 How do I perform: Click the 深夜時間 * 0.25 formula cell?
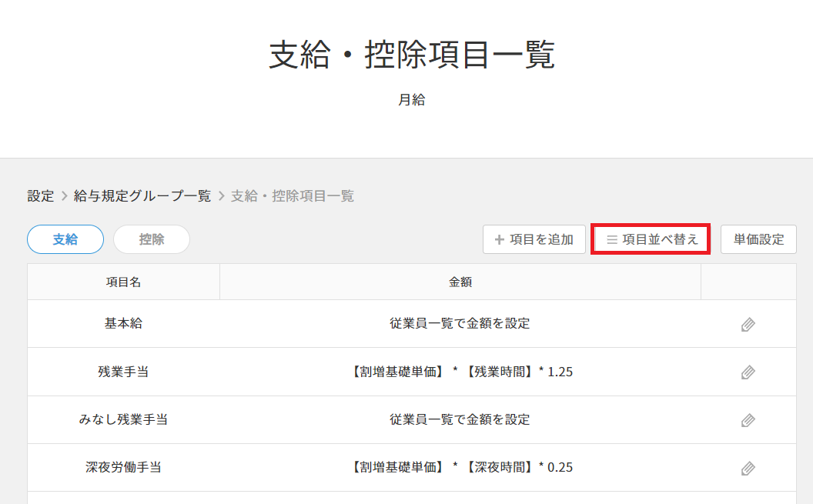coord(460,467)
